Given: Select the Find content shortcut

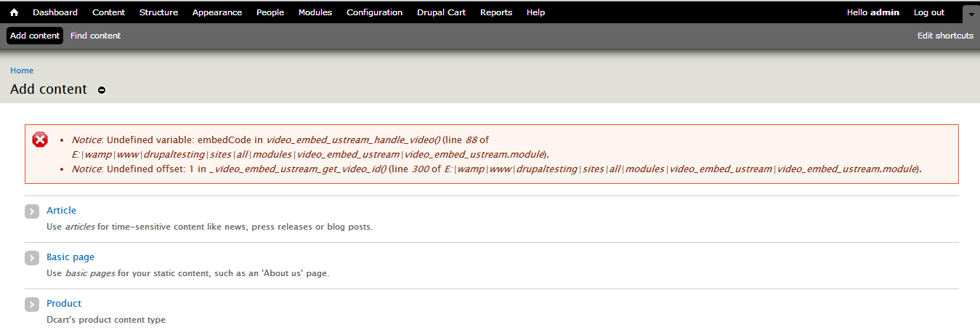Looking at the screenshot, I should coord(96,36).
